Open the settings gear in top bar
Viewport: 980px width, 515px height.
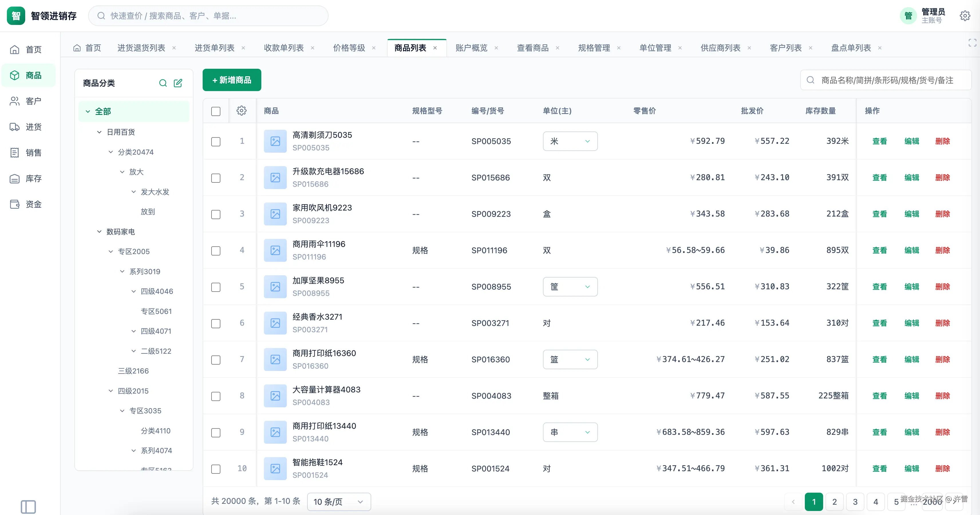[x=965, y=15]
